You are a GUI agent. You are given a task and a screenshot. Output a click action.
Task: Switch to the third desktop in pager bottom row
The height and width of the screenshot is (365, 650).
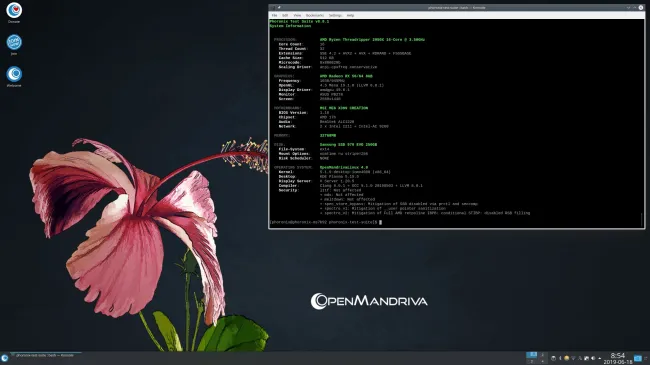531,361
